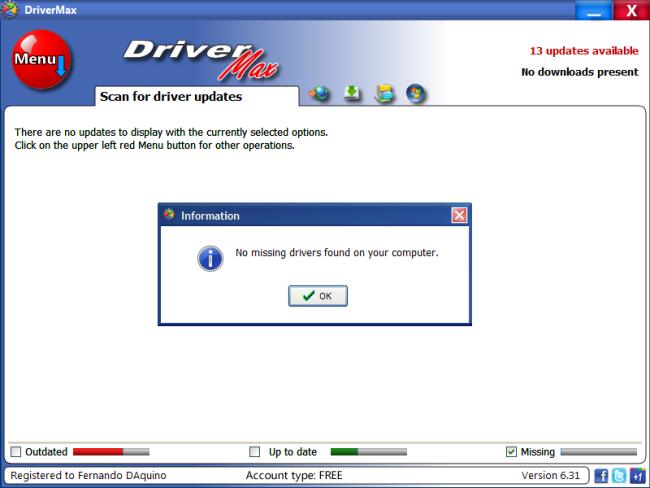Screen dimensions: 650x488
Task: Click the Google +1 icon
Action: pyautogui.click(x=638, y=476)
